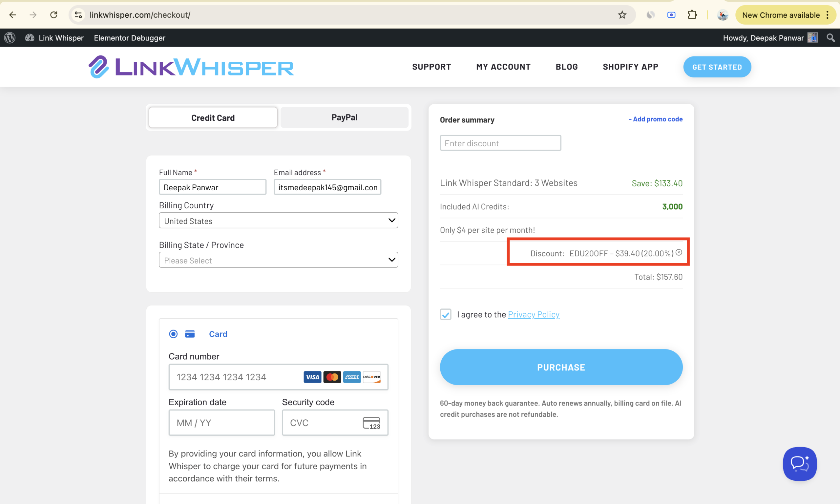Open the Billing Country dropdown
The width and height of the screenshot is (840, 504).
point(279,220)
